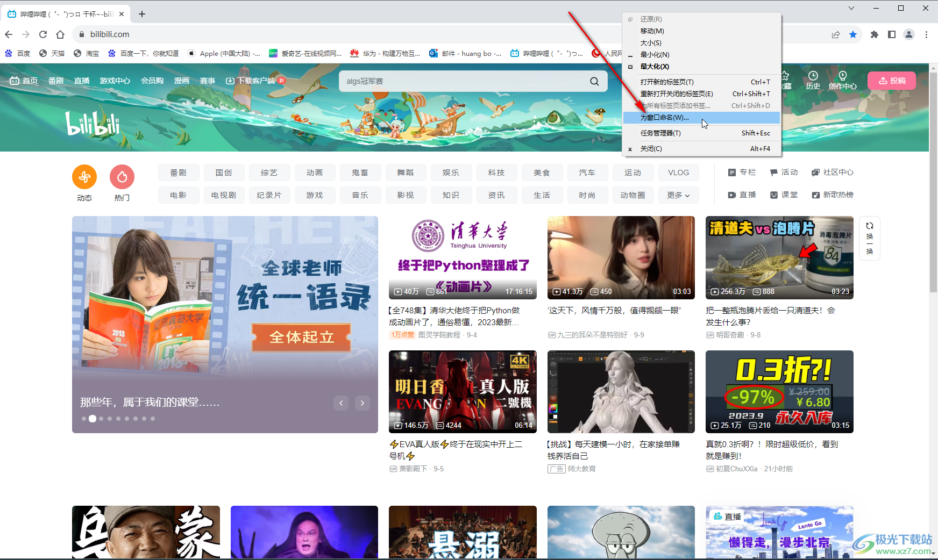Select 重新打开关闭的标签页(E) menu entry
Viewport: 938px width, 560px height.
click(701, 94)
